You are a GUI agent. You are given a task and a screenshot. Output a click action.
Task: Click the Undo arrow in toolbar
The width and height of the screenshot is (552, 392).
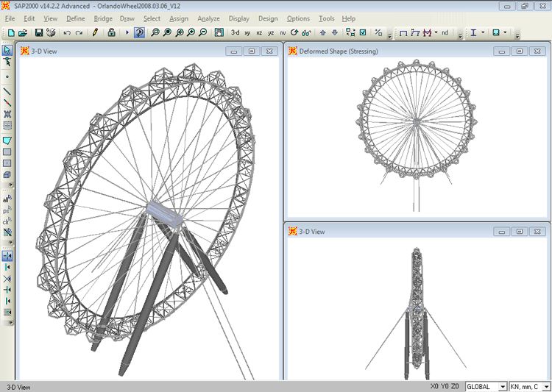click(x=67, y=33)
